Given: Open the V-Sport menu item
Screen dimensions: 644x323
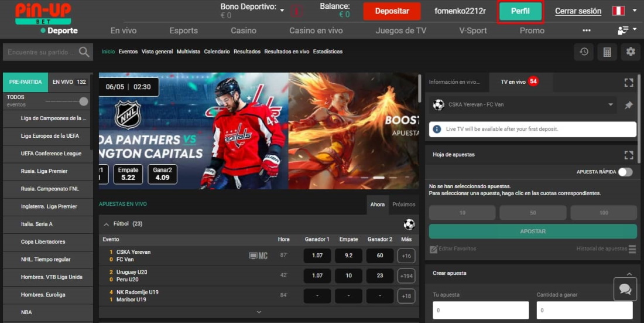Looking at the screenshot, I should pyautogui.click(x=472, y=30).
